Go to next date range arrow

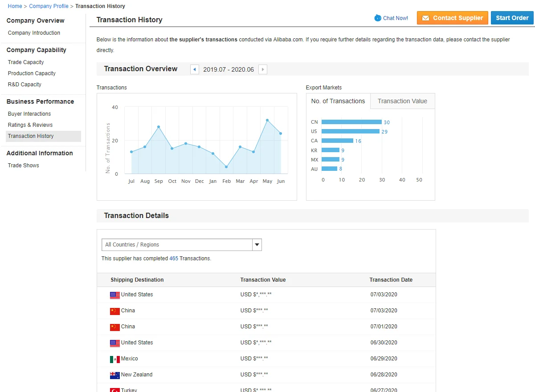tap(263, 69)
